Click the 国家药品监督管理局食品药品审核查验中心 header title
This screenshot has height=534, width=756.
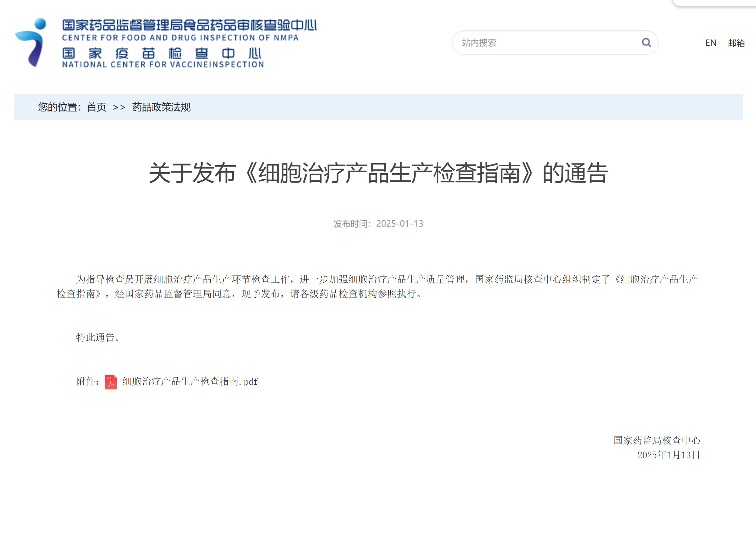pyautogui.click(x=189, y=25)
